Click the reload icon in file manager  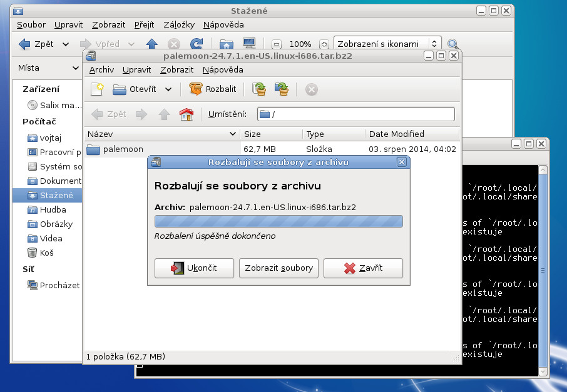click(197, 44)
